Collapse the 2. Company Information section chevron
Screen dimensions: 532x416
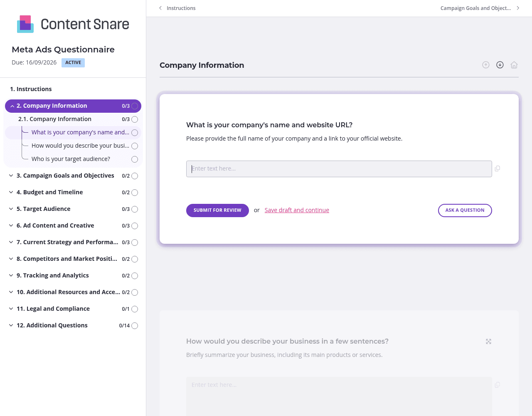coord(12,106)
